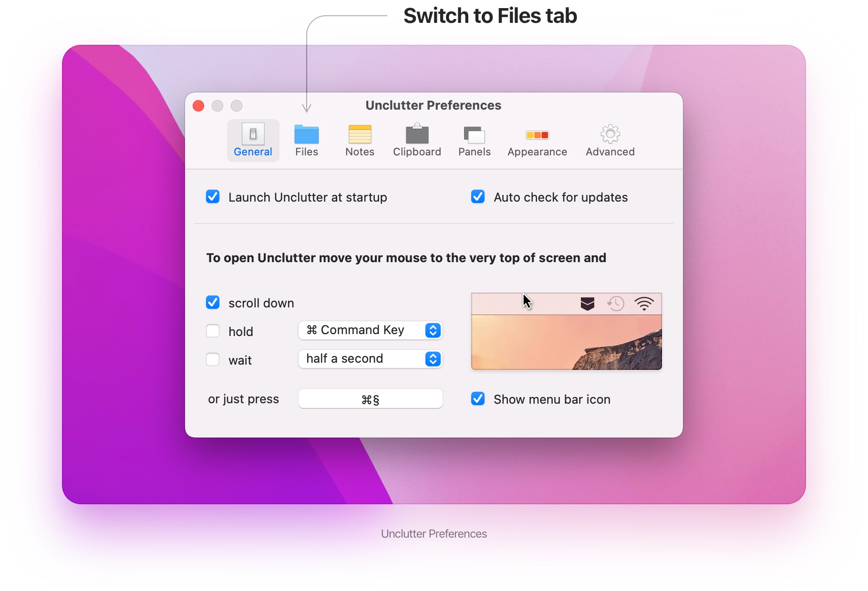Open the Files folder icon
The width and height of the screenshot is (868, 591).
306,134
